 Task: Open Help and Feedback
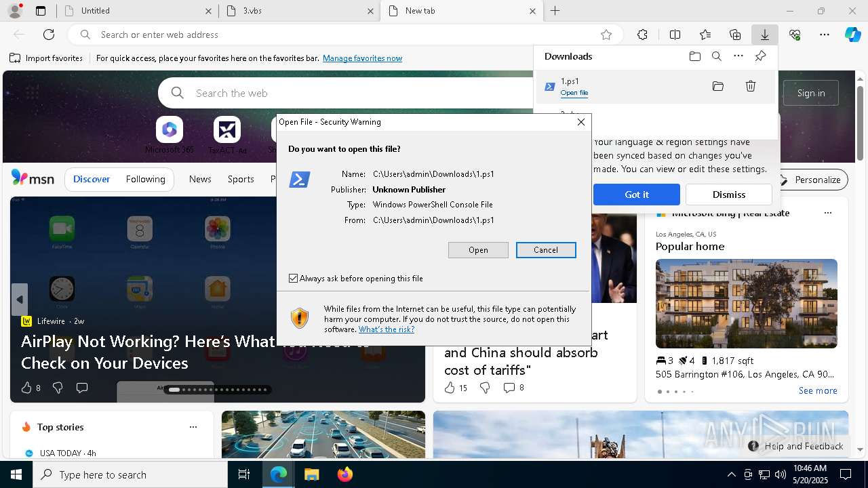(x=796, y=446)
